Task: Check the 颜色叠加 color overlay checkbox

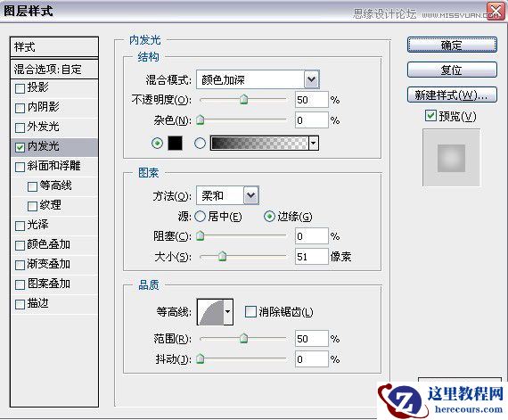Action: click(x=20, y=245)
